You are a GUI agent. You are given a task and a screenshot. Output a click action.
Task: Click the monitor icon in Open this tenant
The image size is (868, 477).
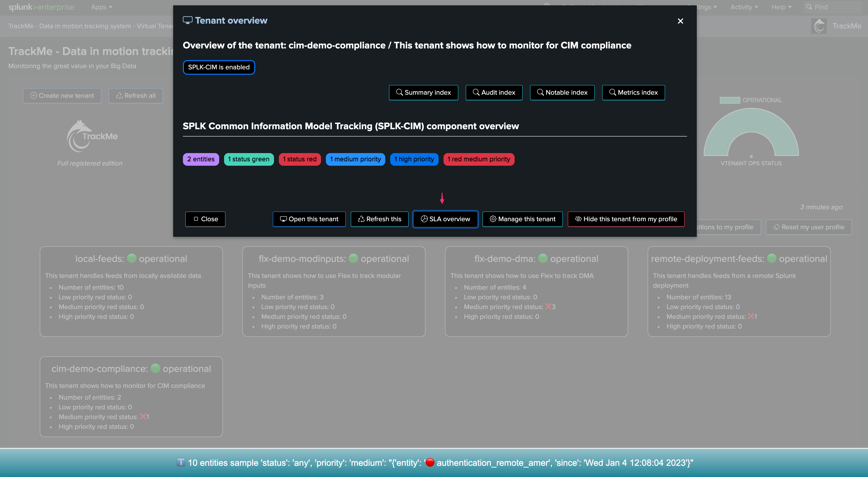coord(283,219)
